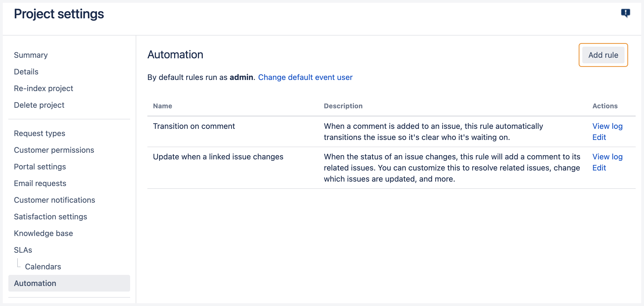Open Customer notifications settings

pyautogui.click(x=55, y=200)
